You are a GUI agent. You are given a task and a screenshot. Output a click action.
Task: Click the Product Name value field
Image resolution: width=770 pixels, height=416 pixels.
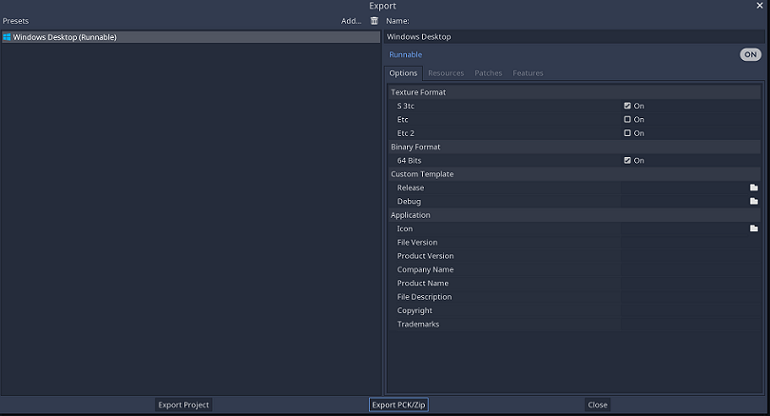pyautogui.click(x=691, y=283)
